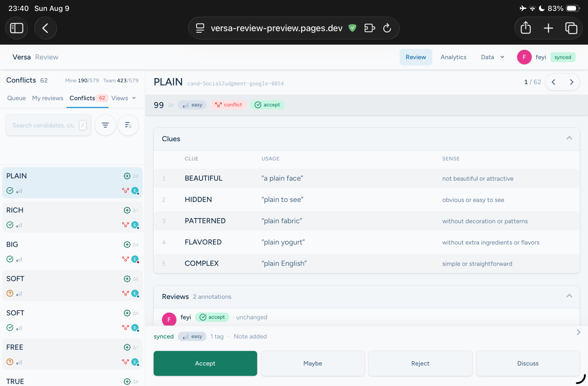Image resolution: width=588 pixels, height=386 pixels.
Task: Expand the synced status bar chevron
Action: (579, 332)
